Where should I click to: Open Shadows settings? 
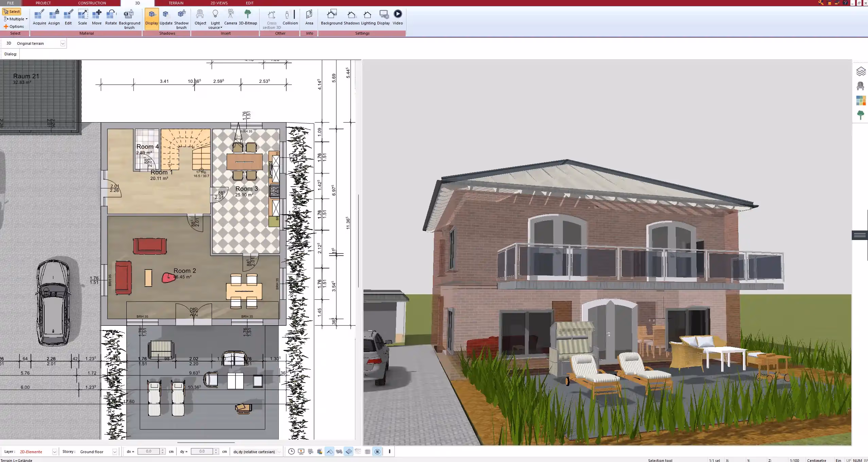point(352,17)
